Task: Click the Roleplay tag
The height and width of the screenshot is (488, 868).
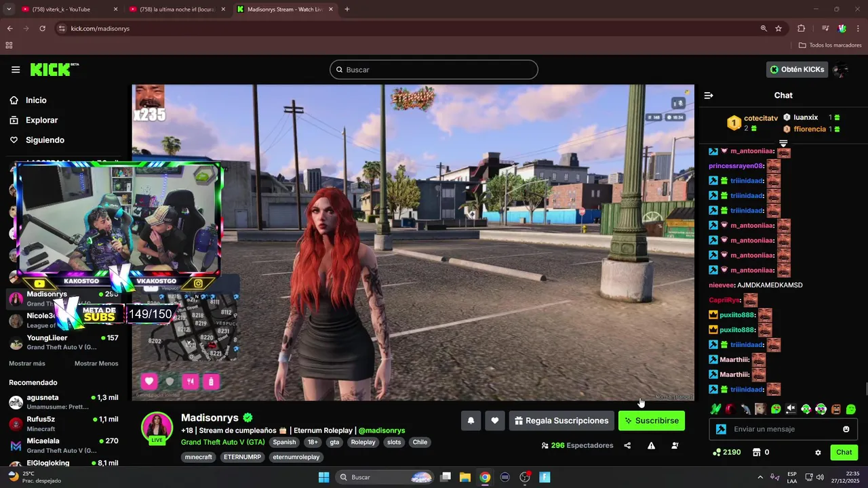Action: pos(363,442)
